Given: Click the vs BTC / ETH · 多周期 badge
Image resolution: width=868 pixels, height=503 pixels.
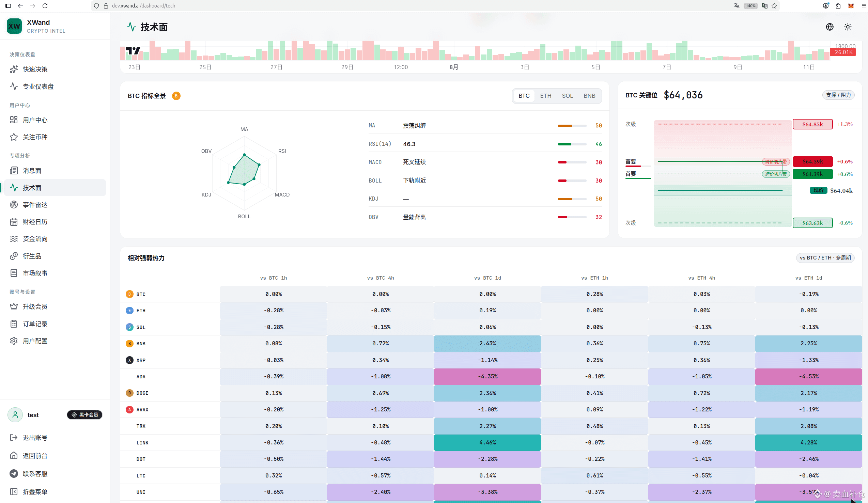Looking at the screenshot, I should tap(825, 257).
